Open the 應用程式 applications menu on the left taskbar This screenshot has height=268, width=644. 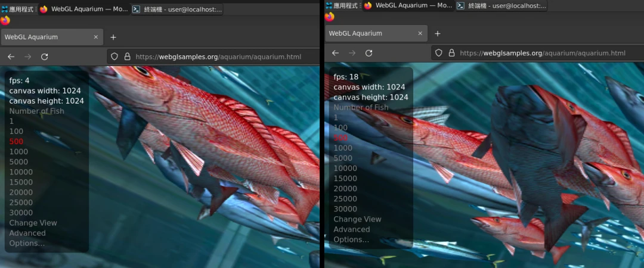(x=17, y=9)
